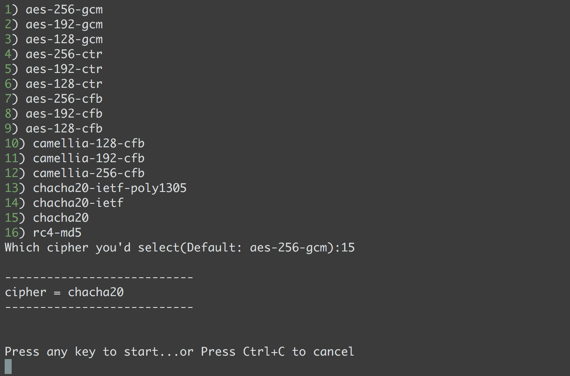Click the terminal cursor block at bottom

8,367
